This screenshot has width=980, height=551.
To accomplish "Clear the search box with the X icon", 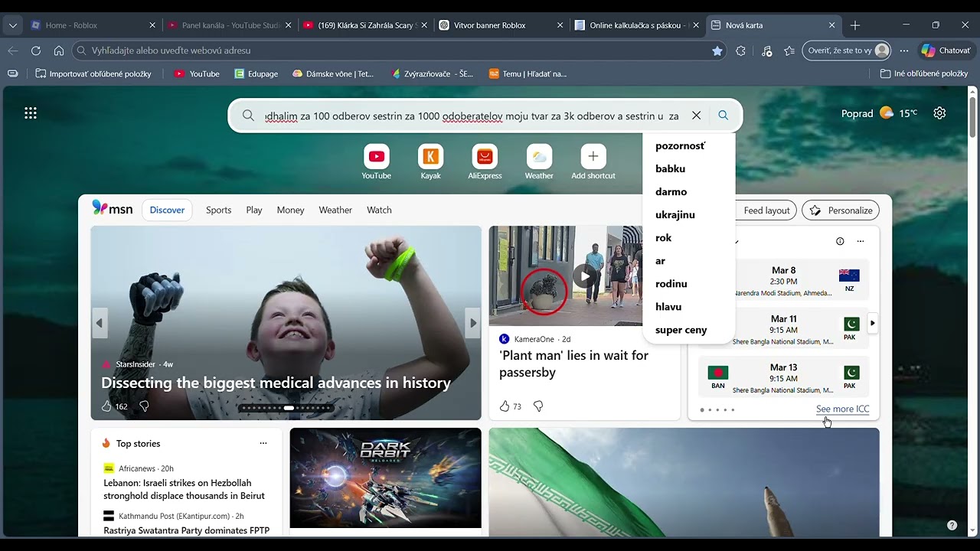I will click(696, 116).
